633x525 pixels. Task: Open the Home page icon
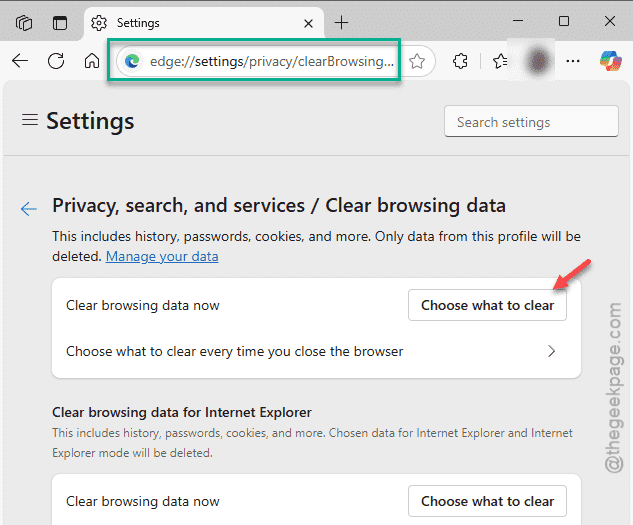(92, 61)
